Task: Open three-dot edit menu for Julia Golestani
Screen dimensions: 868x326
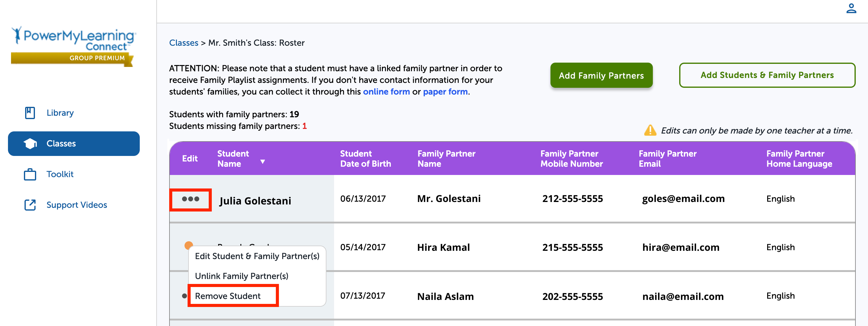Action: tap(190, 200)
